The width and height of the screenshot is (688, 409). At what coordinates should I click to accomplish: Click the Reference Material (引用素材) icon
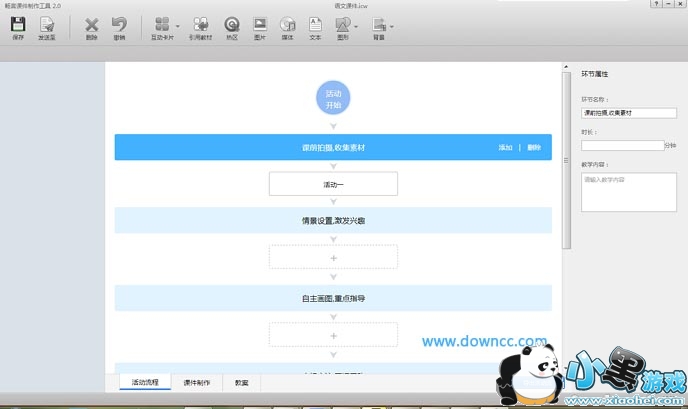point(201,24)
